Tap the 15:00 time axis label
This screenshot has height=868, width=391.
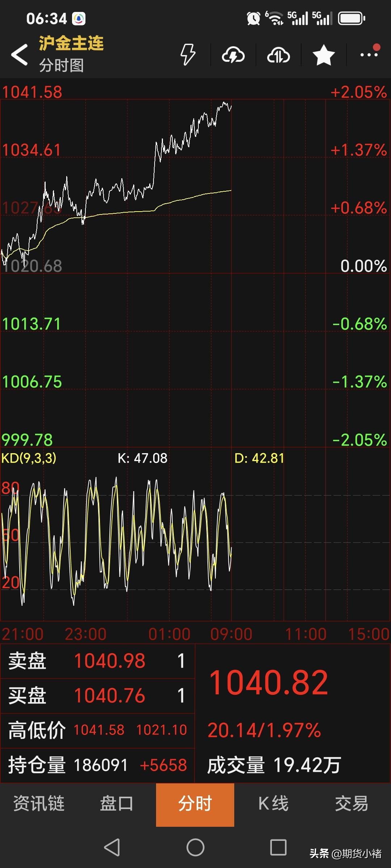369,634
